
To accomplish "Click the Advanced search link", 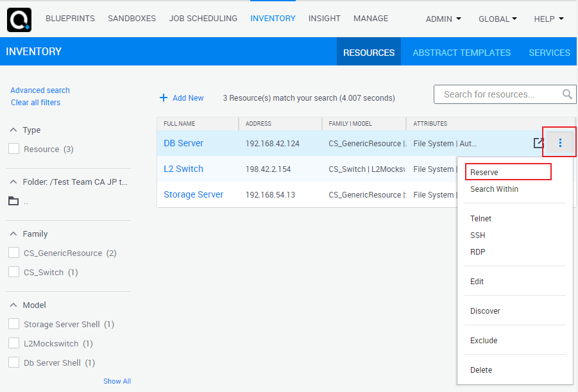I will coord(40,90).
